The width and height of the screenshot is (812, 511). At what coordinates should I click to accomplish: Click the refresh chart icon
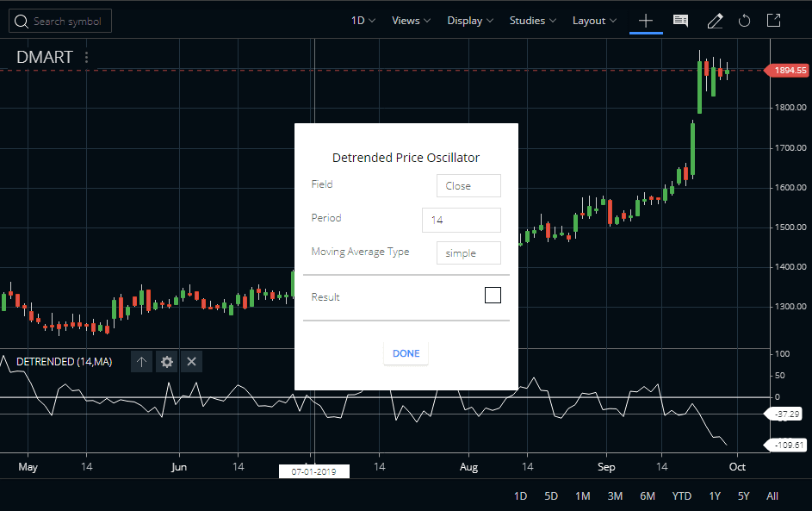pyautogui.click(x=744, y=21)
